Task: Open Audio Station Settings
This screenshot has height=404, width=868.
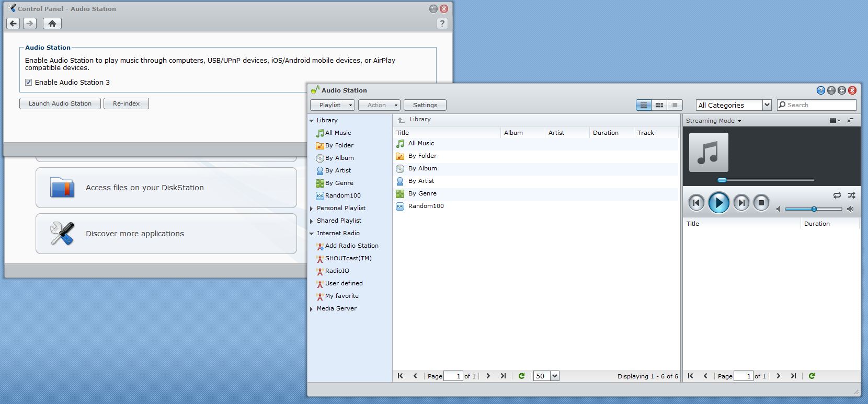Action: pyautogui.click(x=425, y=105)
